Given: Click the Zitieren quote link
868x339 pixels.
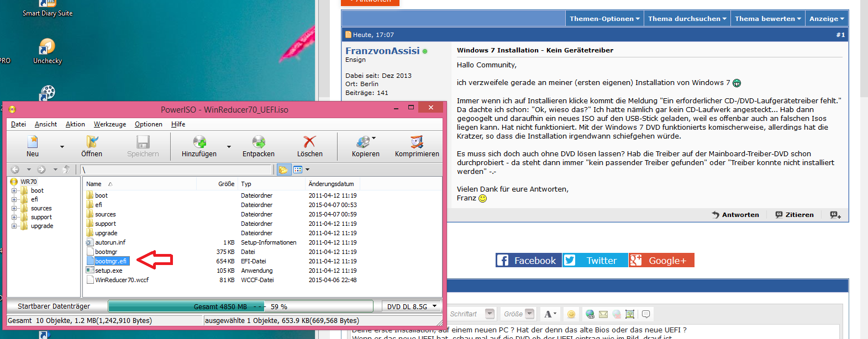Looking at the screenshot, I should [x=795, y=215].
